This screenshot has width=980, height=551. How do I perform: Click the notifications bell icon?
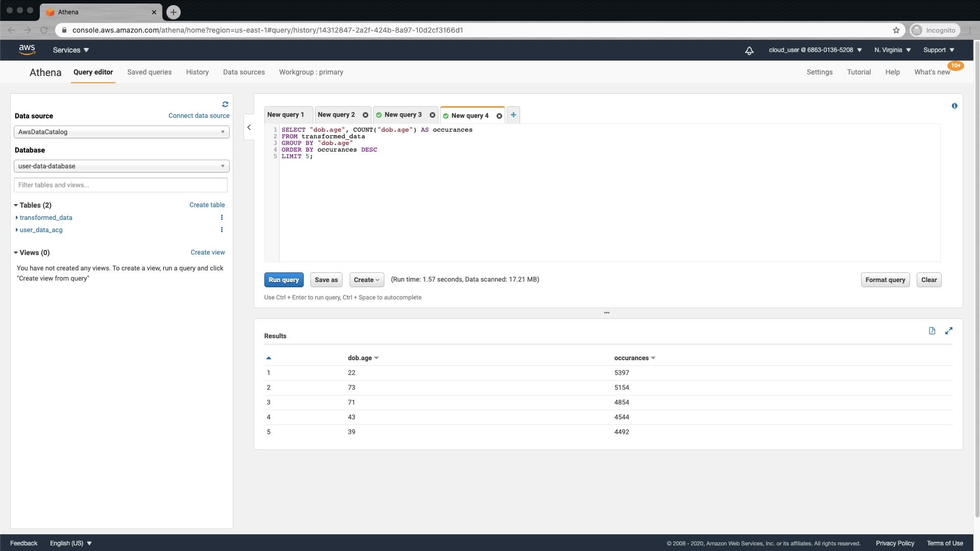[749, 51]
